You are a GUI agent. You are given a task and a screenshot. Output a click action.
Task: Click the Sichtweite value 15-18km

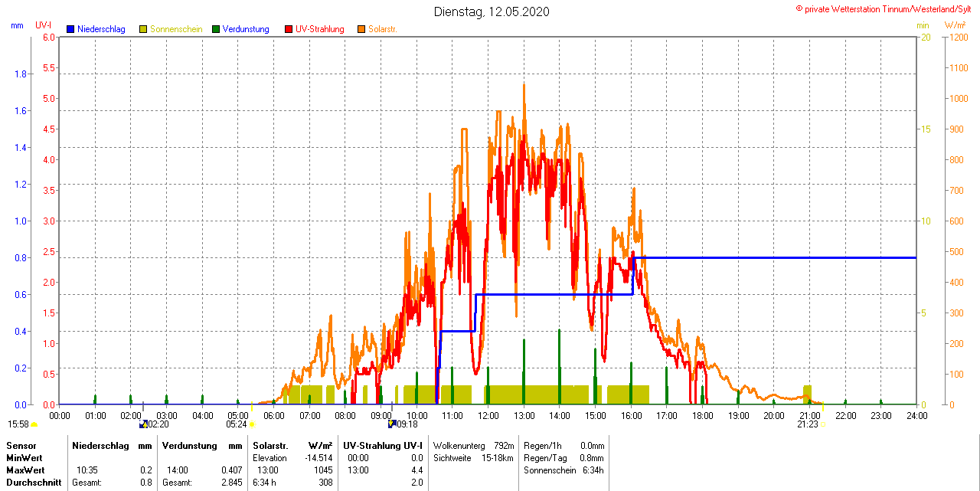(x=499, y=457)
